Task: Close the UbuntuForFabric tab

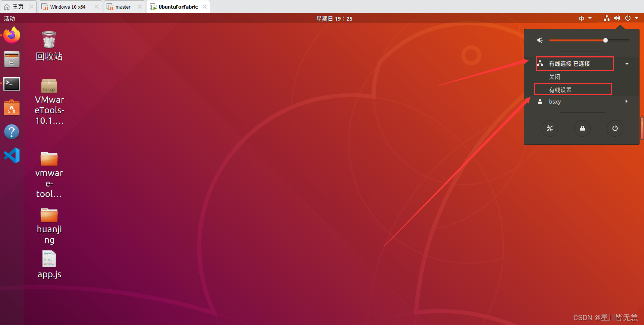Action: click(x=205, y=7)
